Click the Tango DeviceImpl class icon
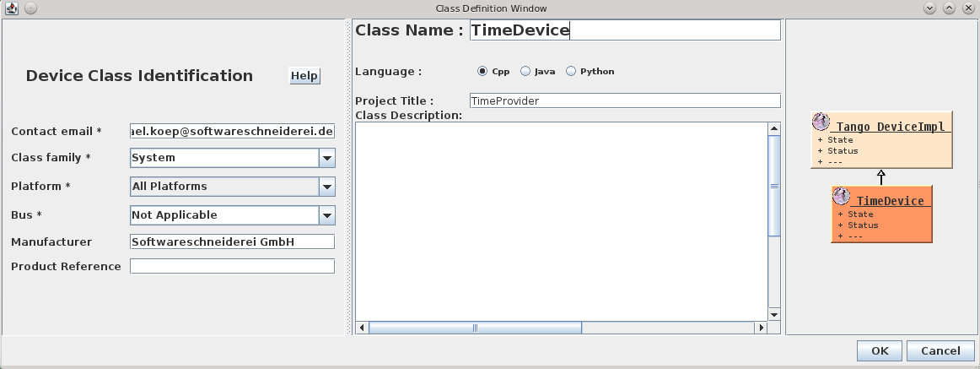 click(x=821, y=123)
